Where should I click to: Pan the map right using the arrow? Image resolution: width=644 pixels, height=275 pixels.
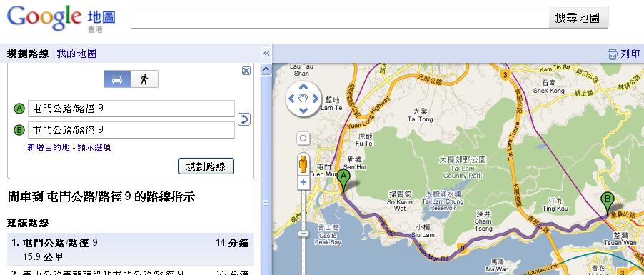[x=315, y=99]
